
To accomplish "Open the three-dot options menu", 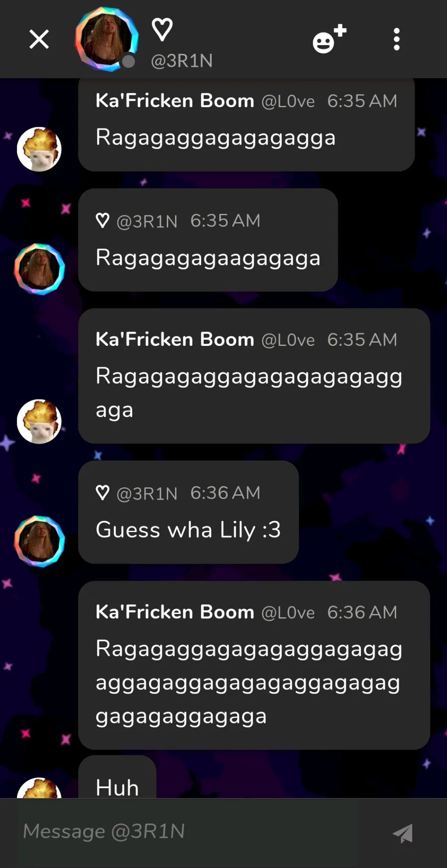I will click(396, 39).
